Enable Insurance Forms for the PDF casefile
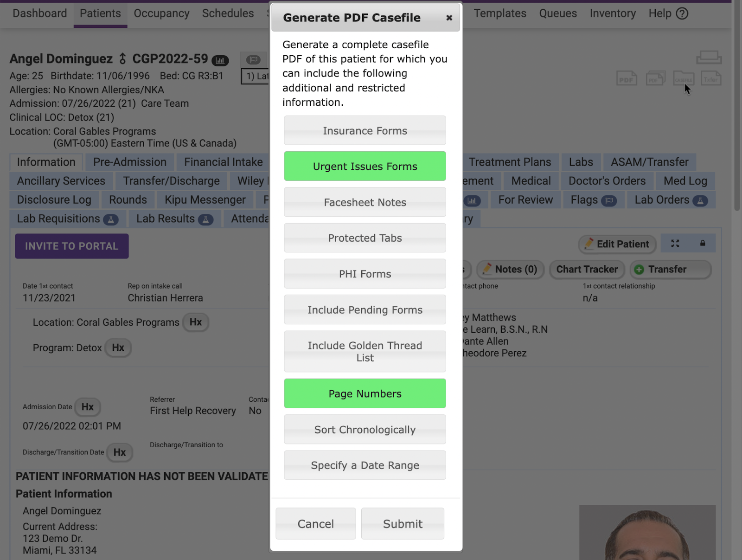Image resolution: width=742 pixels, height=560 pixels. pyautogui.click(x=365, y=130)
